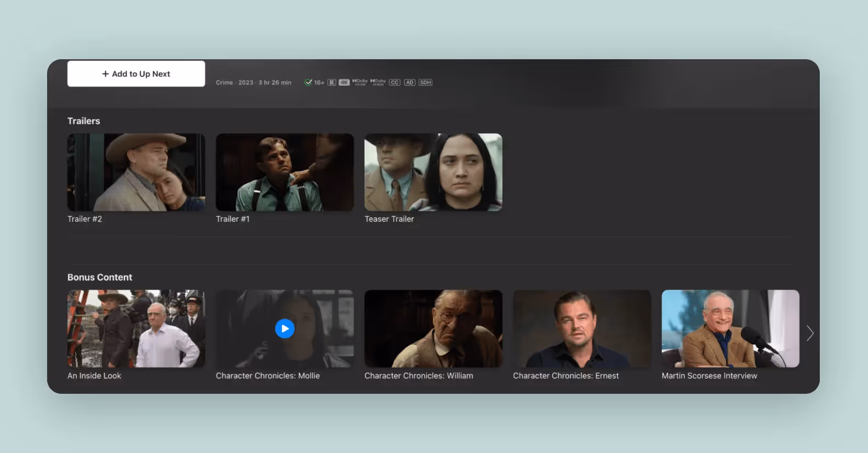Show more bonus content with right chevron
This screenshot has width=868, height=453.
[810, 333]
